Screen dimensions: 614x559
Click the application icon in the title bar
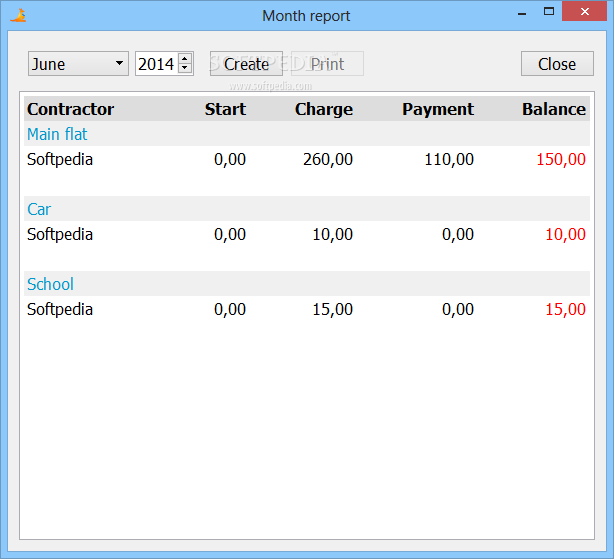[x=18, y=16]
